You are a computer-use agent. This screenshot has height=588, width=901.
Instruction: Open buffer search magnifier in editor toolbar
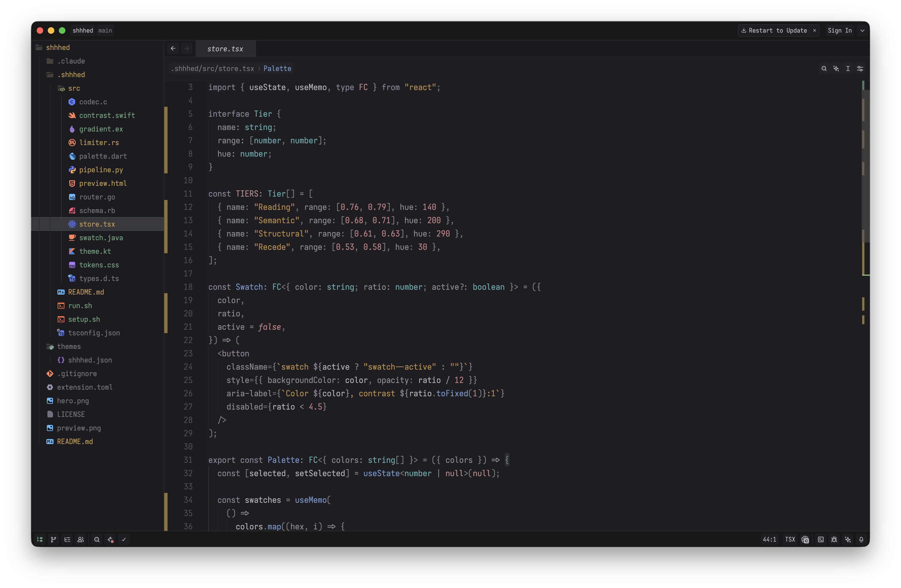point(824,69)
